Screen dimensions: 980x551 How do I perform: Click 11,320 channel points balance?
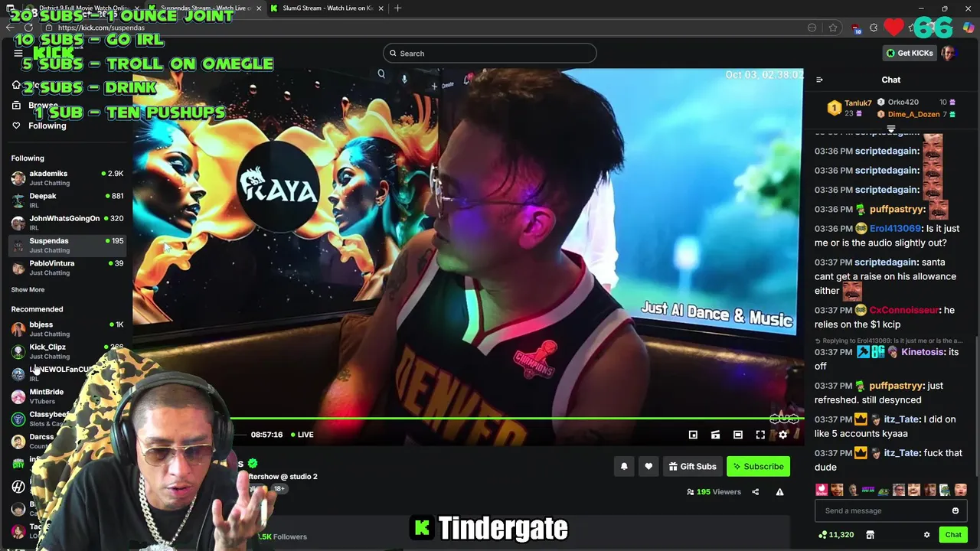coord(836,535)
